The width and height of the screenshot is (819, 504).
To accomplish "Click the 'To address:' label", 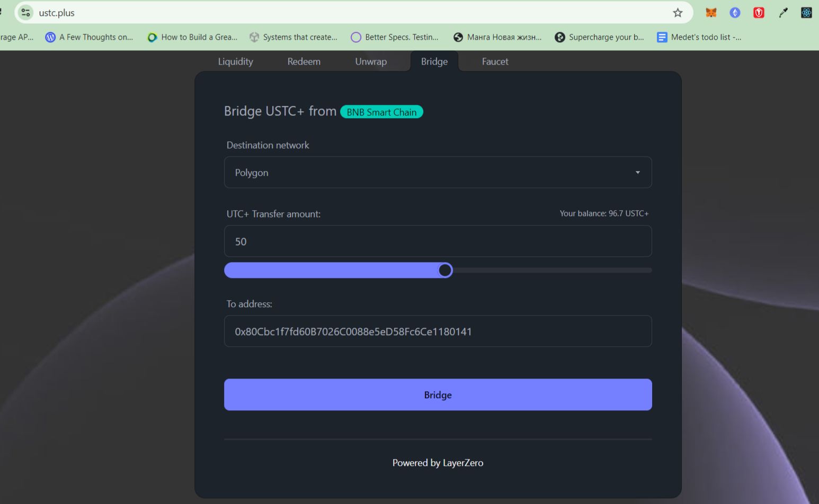I will 249,304.
